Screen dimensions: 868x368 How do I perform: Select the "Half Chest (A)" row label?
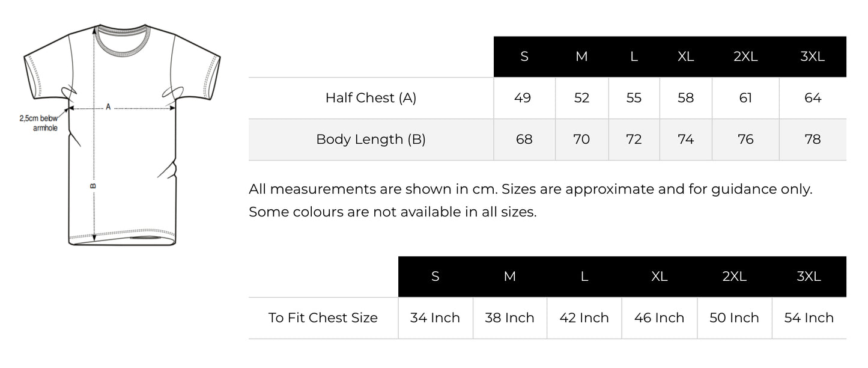tap(371, 98)
